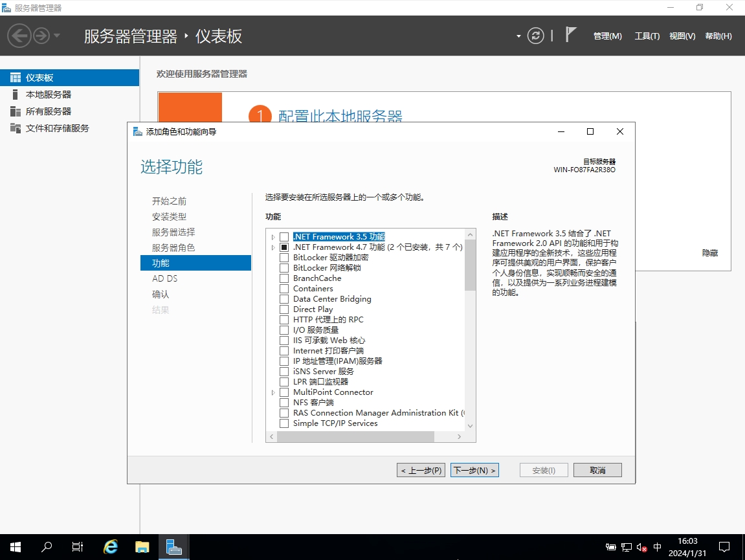Open Task View on taskbar
The image size is (745, 560).
point(78,547)
